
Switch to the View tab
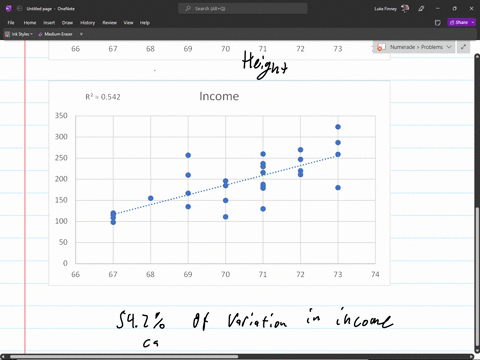coord(128,23)
